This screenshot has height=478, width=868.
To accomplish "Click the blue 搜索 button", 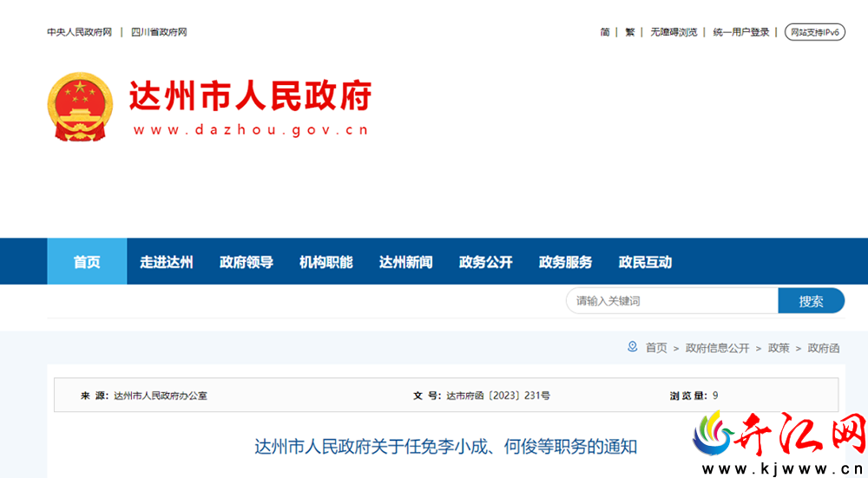I will pos(812,301).
